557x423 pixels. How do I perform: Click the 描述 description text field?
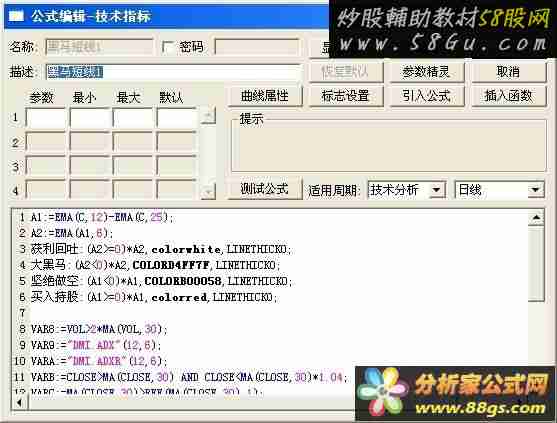tap(174, 72)
